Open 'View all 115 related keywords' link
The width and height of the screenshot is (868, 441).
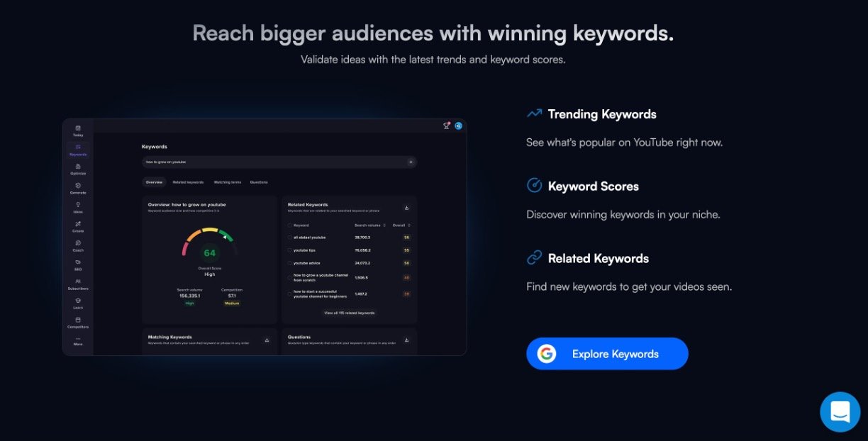[349, 313]
